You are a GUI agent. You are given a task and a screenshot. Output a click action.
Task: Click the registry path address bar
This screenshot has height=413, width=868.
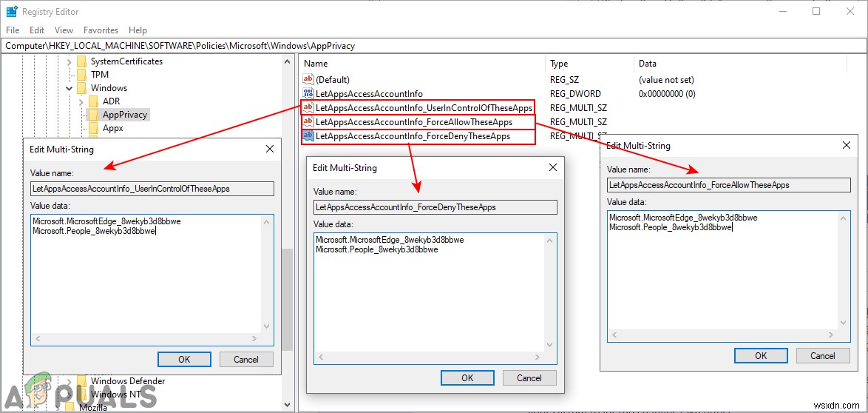pos(433,46)
